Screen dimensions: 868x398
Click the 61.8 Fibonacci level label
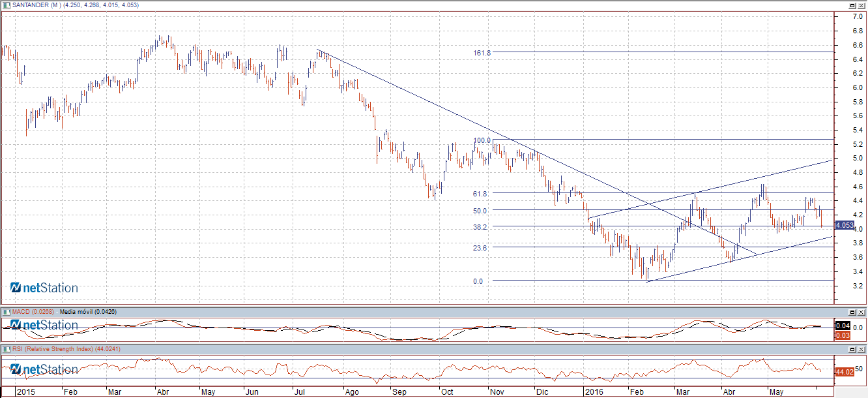pyautogui.click(x=481, y=193)
